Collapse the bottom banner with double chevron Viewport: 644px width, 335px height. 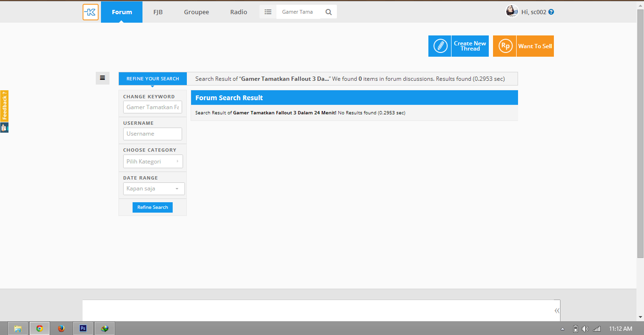557,310
